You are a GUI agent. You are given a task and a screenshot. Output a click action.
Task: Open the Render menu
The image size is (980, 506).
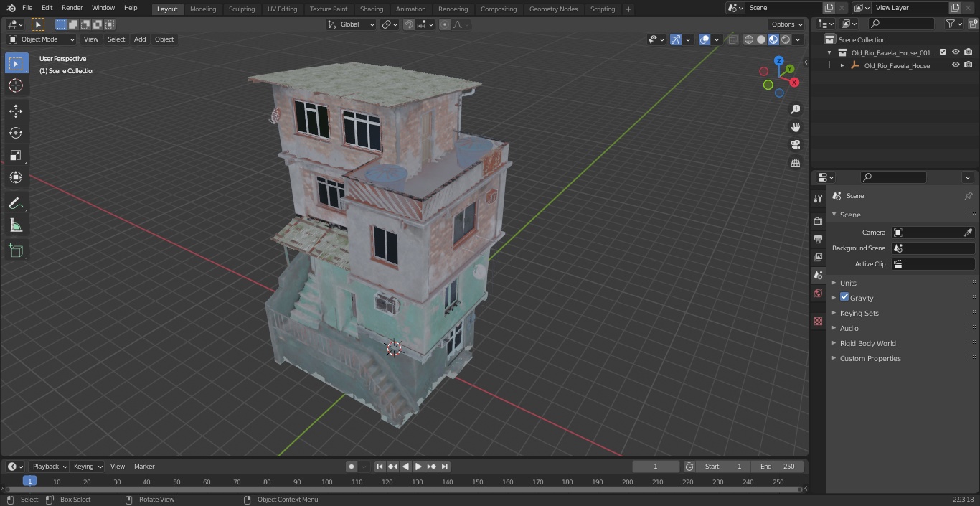tap(72, 8)
